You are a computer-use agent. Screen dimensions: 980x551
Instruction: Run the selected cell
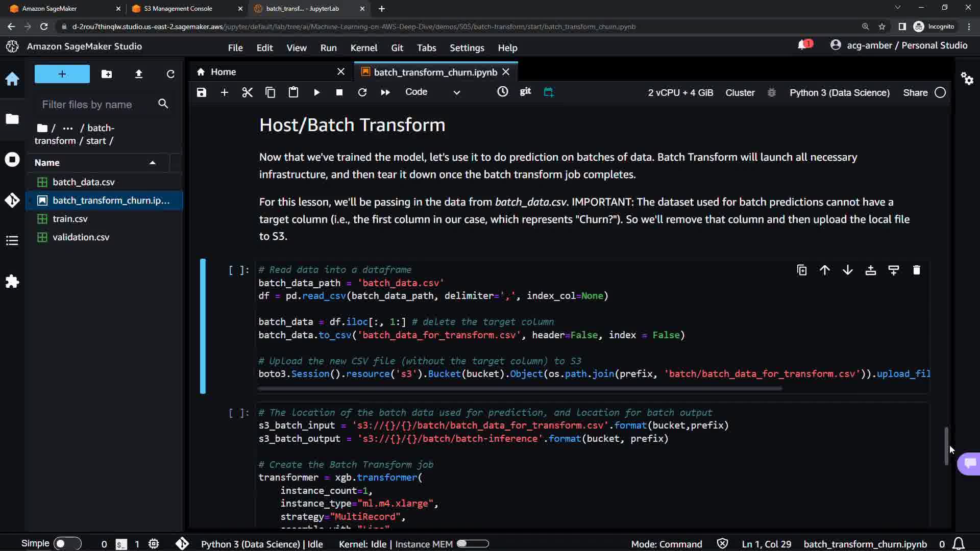coord(316,92)
